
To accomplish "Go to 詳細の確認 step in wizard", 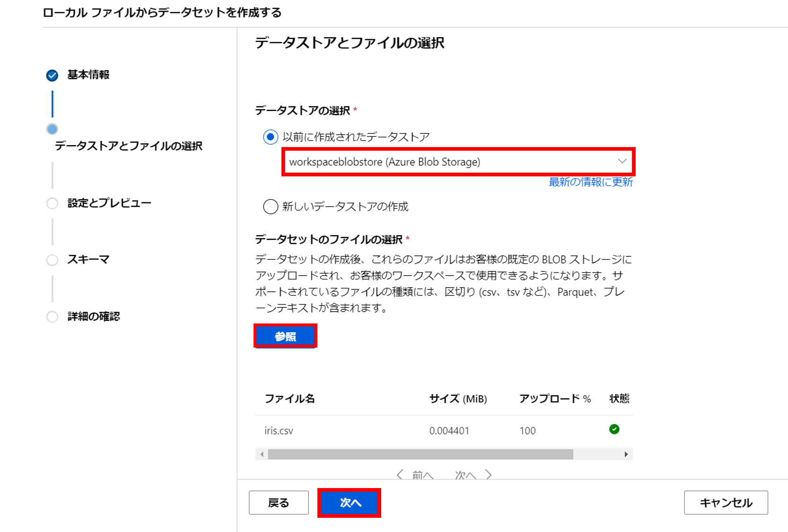I will (93, 316).
